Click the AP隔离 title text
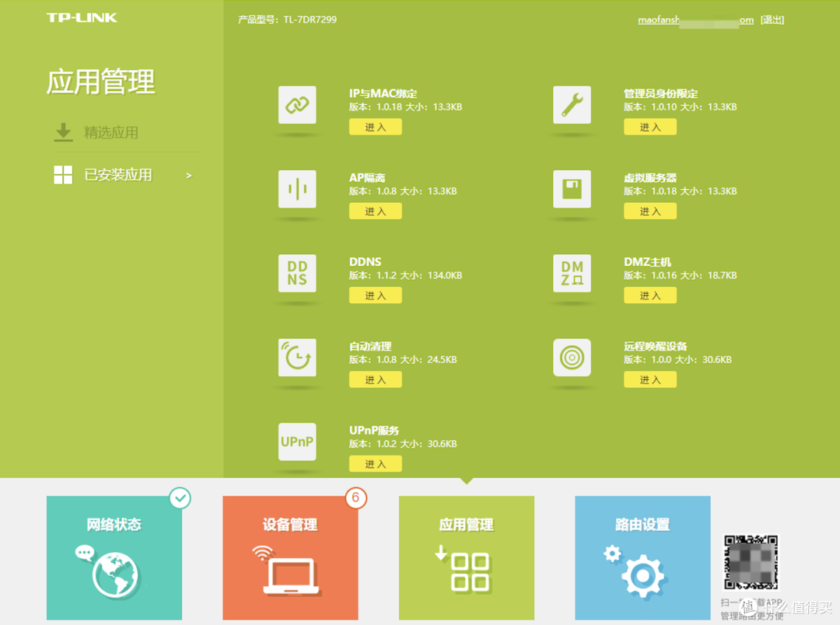Viewport: 840px width, 625px height. [x=367, y=177]
